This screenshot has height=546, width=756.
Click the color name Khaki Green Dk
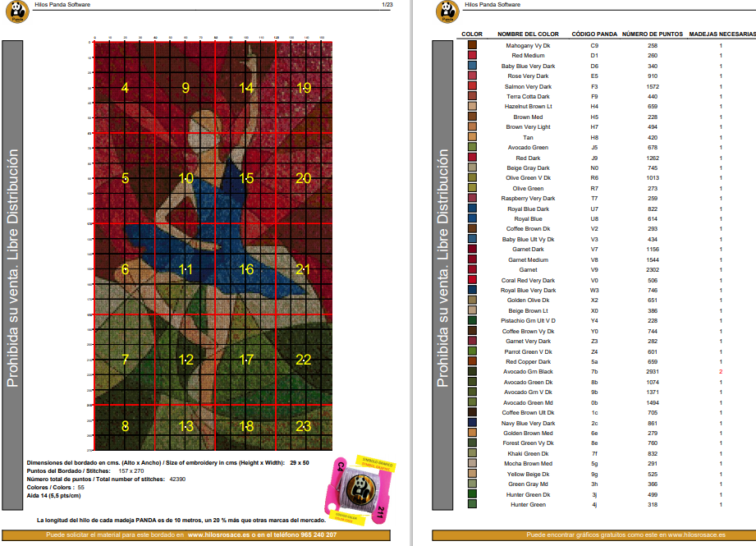pos(528,453)
